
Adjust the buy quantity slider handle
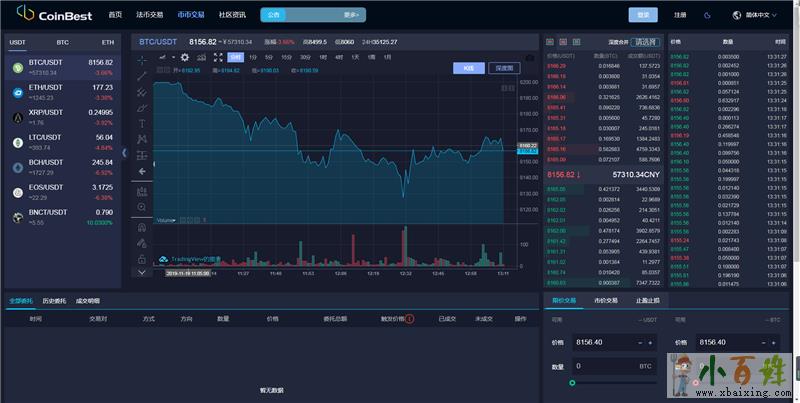point(572,382)
